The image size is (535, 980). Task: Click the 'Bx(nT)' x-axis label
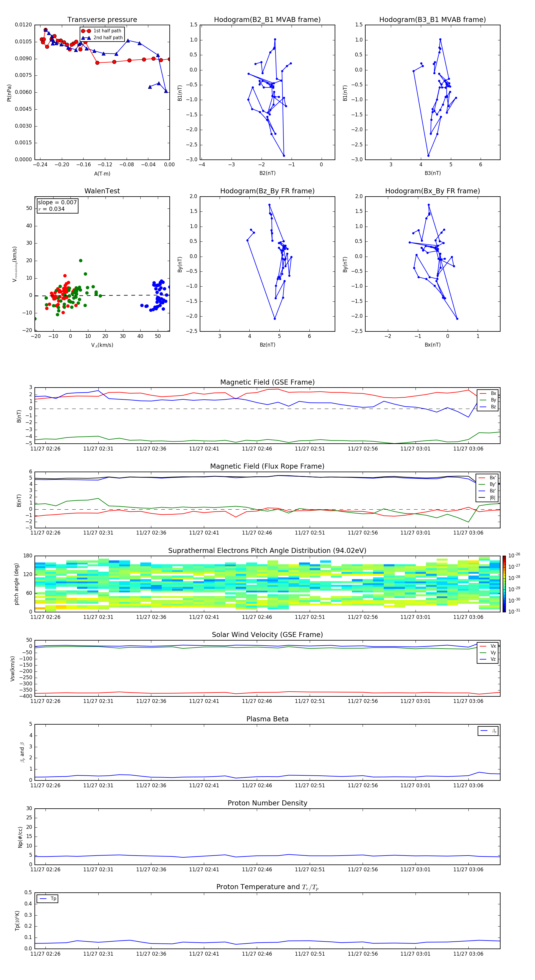[x=432, y=345]
